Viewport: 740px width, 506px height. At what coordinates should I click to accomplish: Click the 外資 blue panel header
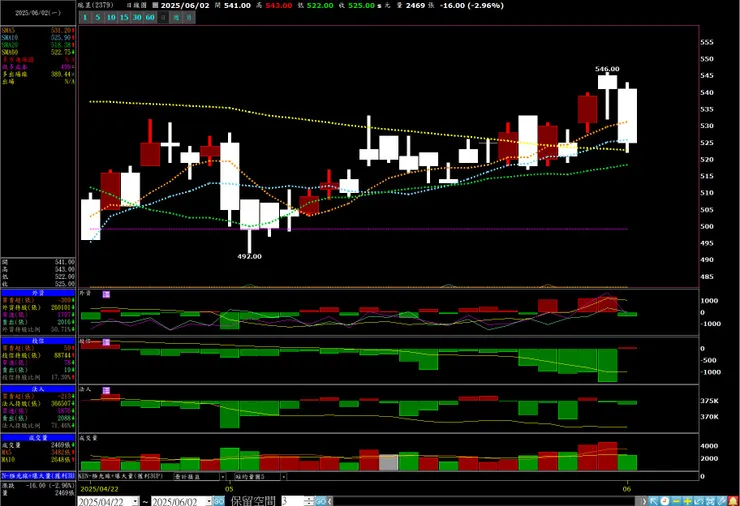click(x=38, y=293)
